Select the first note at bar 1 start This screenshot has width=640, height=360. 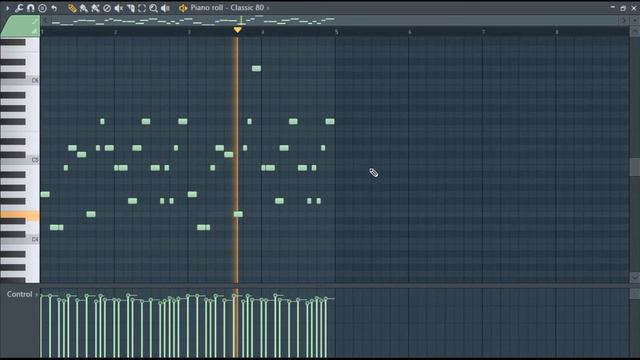point(45,194)
